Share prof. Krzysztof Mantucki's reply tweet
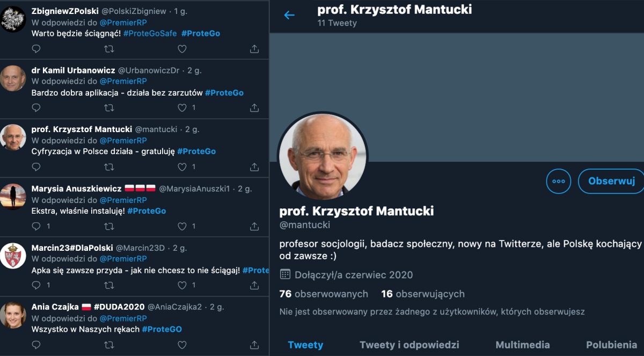Screen dimensions: 644x356 click(254, 167)
